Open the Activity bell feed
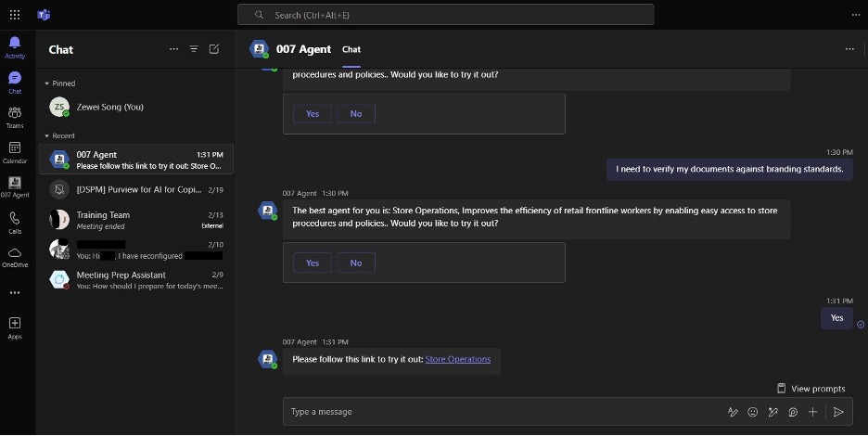 (x=15, y=47)
